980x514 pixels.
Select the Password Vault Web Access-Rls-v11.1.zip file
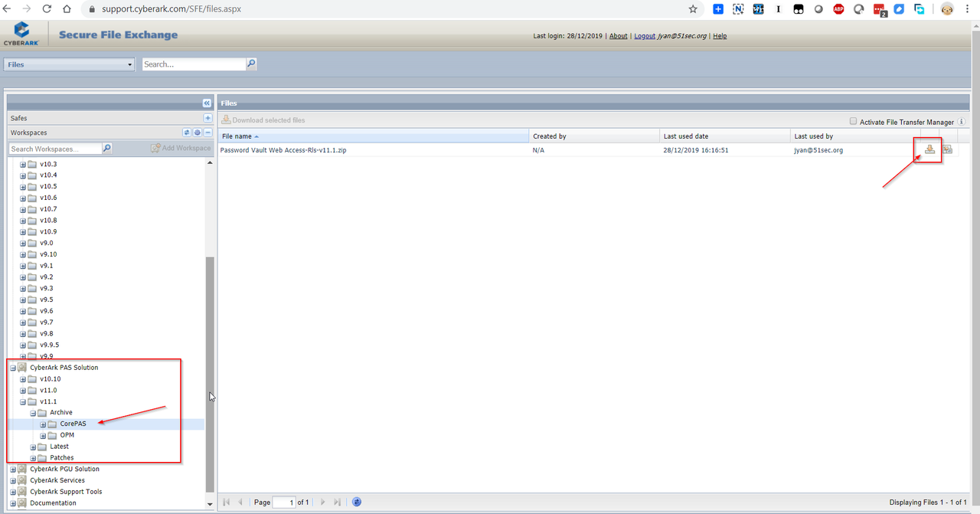tap(283, 150)
